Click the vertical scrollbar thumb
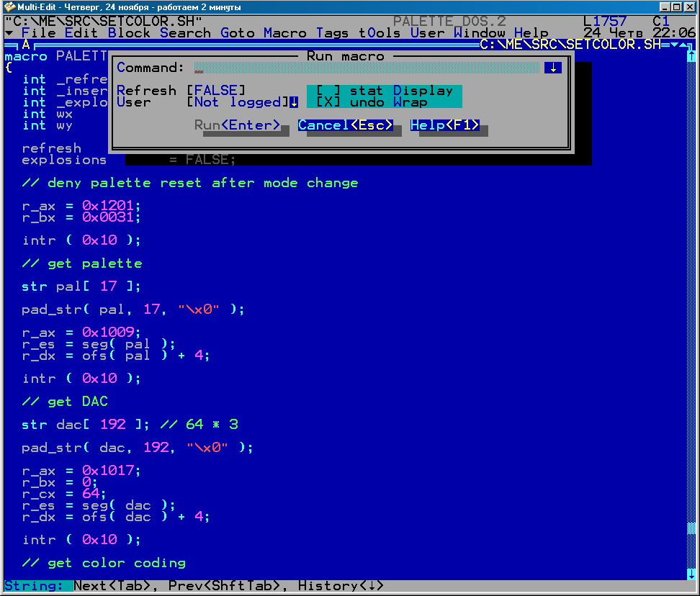The width and height of the screenshot is (700, 596). 692,529
